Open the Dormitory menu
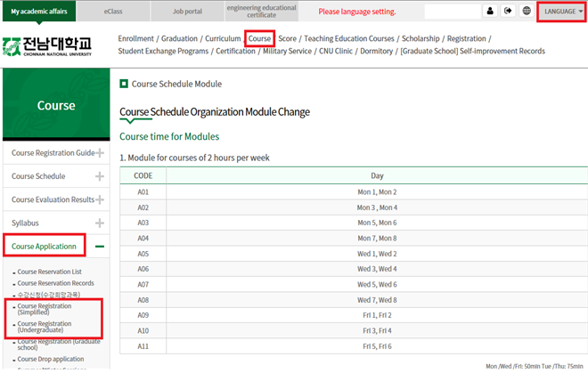Image resolution: width=588 pixels, height=373 pixels. pos(377,51)
